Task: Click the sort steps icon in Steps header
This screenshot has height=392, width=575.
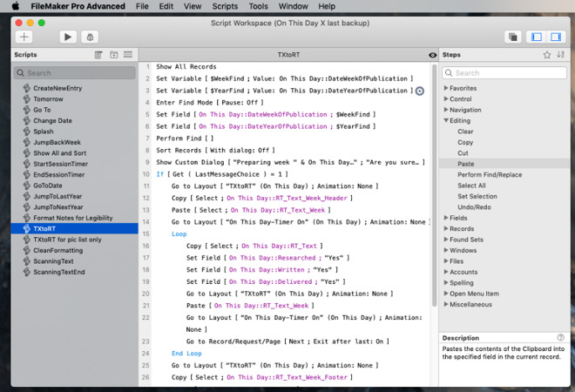Action: tap(560, 55)
